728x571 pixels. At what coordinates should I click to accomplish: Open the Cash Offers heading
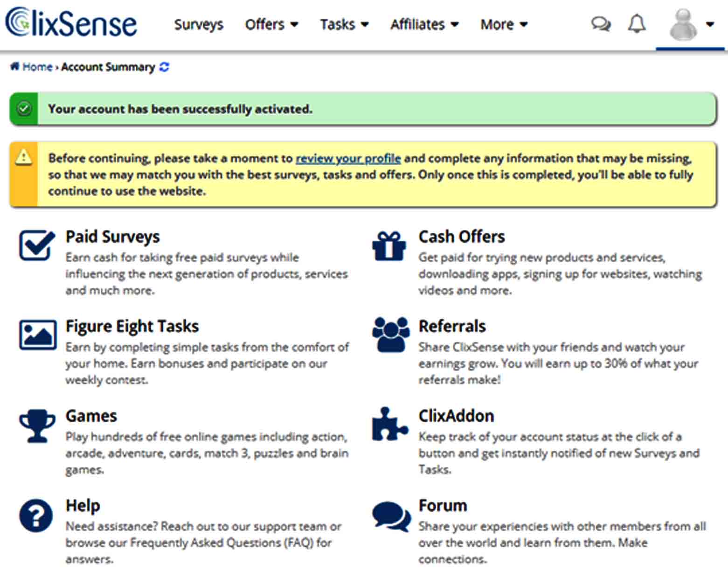point(462,237)
